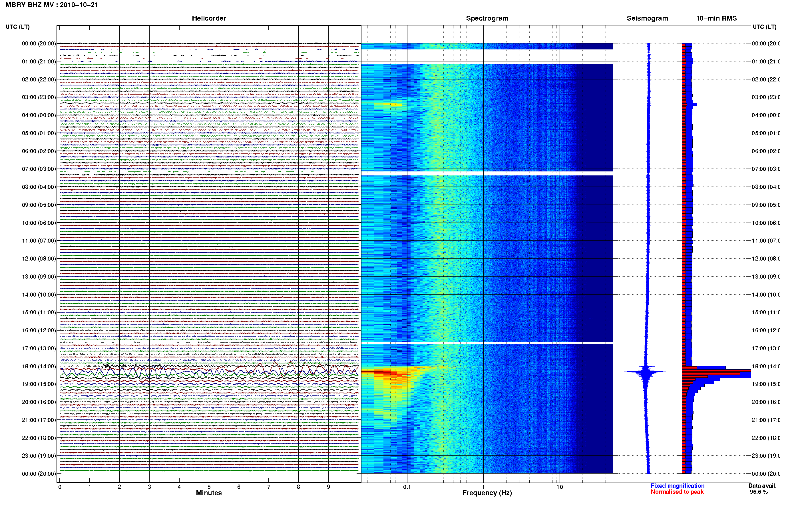Screen dimensions: 812x508
Task: Click the right 18:00 (14:0 time label
Action: (765, 366)
